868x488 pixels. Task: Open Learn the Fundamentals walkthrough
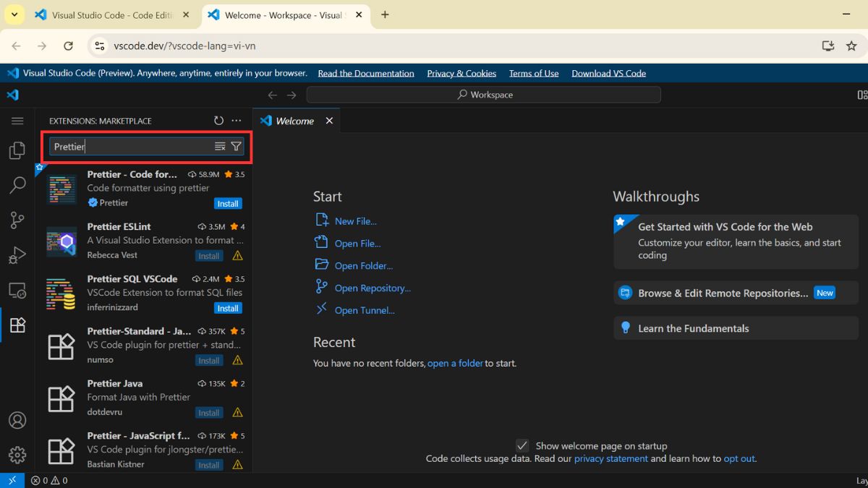click(x=736, y=328)
